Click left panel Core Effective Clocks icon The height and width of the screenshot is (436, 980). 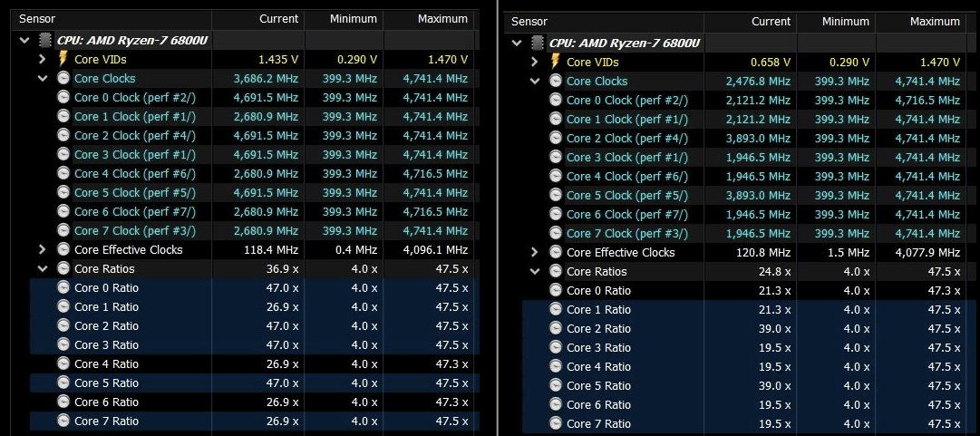(x=63, y=250)
